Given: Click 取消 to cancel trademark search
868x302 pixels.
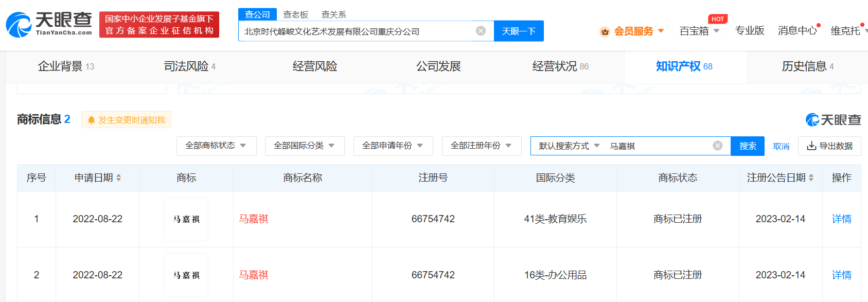Looking at the screenshot, I should pyautogui.click(x=781, y=146).
